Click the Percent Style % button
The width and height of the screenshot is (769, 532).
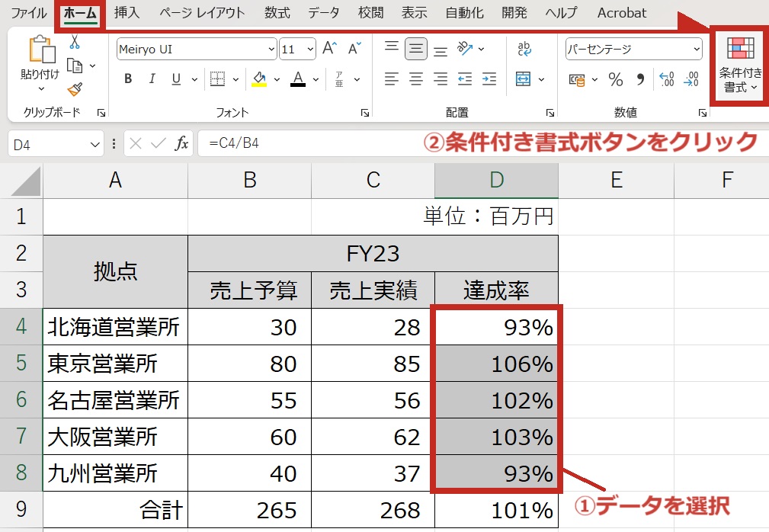616,79
